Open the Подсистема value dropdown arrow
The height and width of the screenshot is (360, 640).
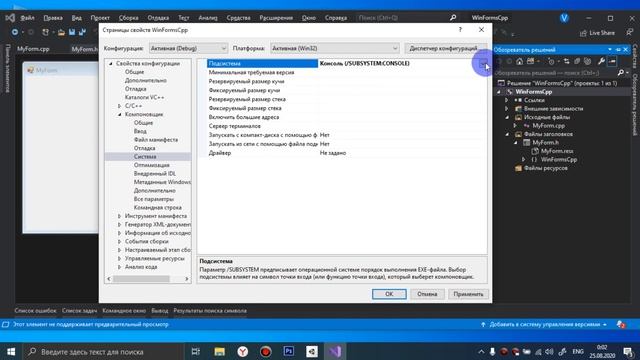pos(483,63)
